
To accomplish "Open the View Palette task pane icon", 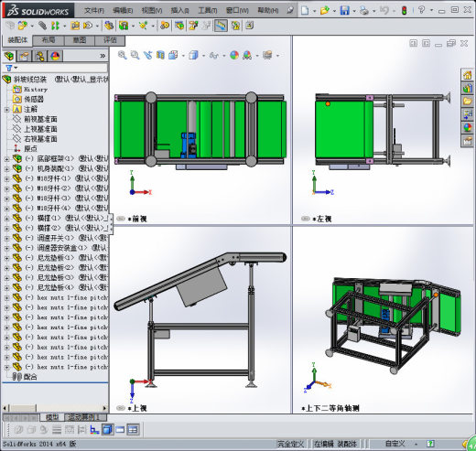I will click(x=468, y=114).
